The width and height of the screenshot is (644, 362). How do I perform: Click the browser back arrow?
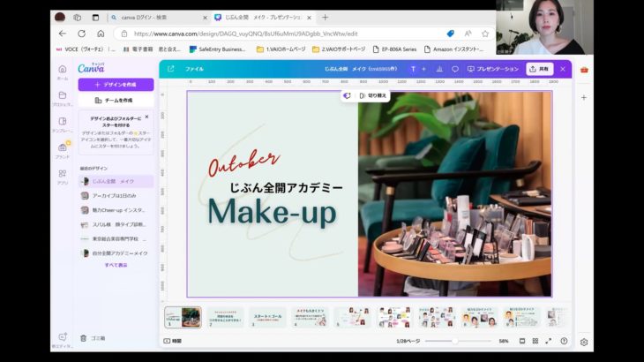(x=63, y=34)
